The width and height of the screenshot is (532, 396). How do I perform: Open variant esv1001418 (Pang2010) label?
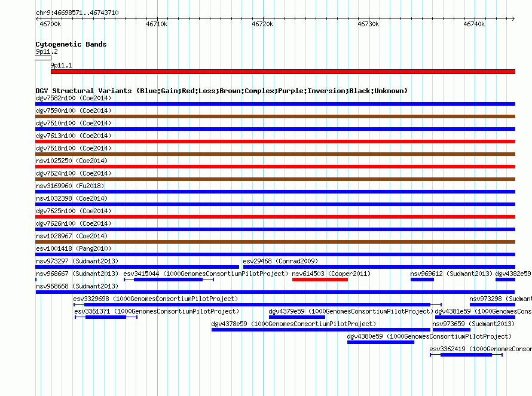tap(74, 248)
